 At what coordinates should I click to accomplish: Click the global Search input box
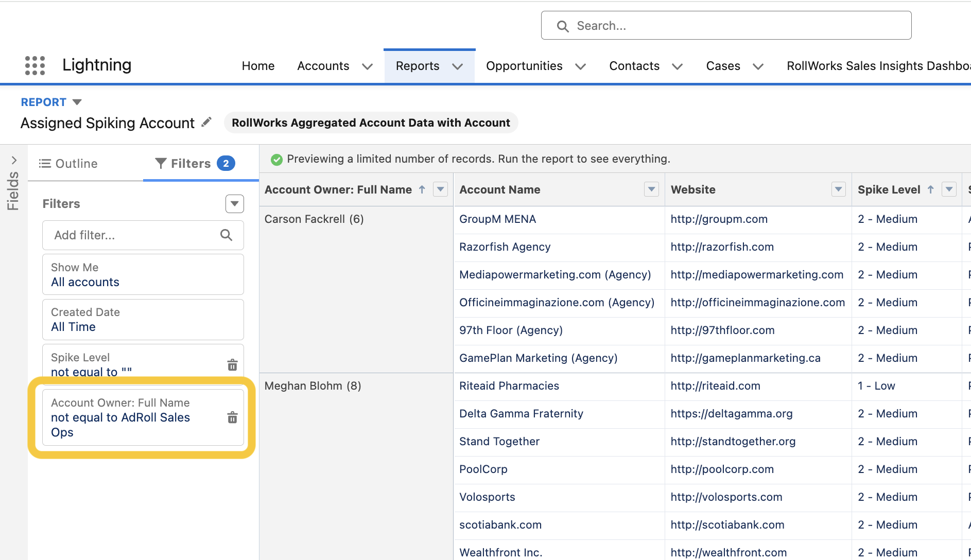pos(726,26)
